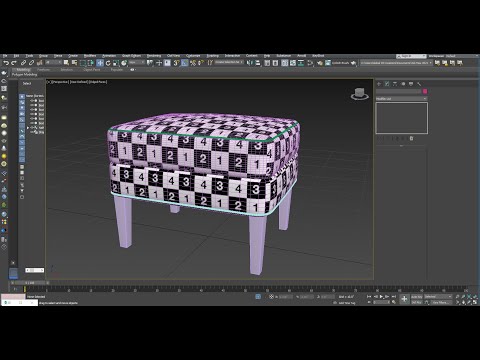Expand the Modifier List dropdown
The height and width of the screenshot is (360, 480).
tap(402, 99)
